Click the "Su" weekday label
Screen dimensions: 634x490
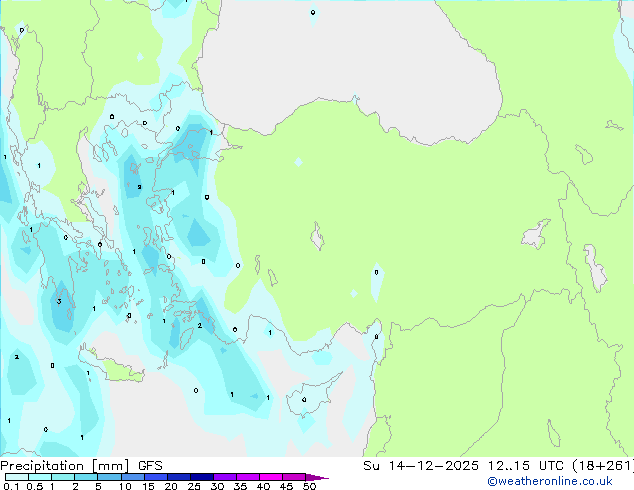371,466
